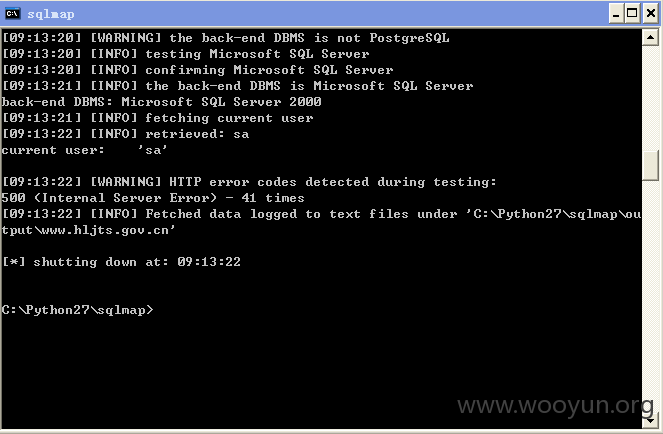Click the 500 Internal Server Error line
Screen dimensions: 663x434
click(x=153, y=198)
